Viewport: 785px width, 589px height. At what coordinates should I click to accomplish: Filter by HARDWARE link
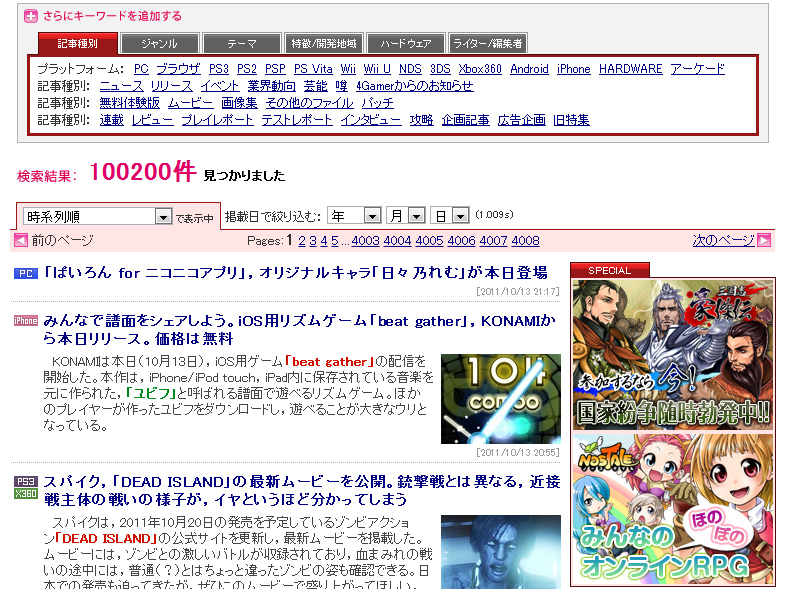pyautogui.click(x=631, y=69)
